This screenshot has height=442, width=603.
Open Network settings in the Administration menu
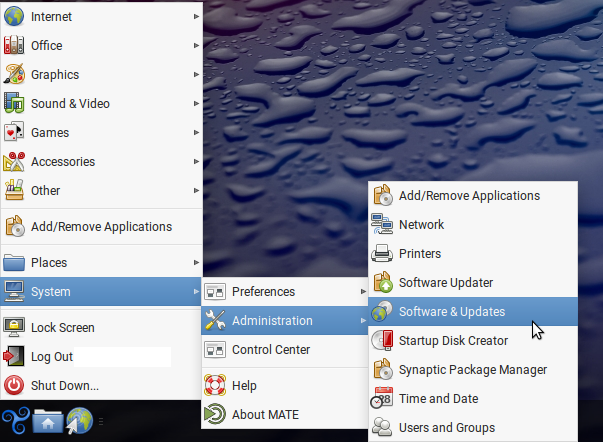[x=421, y=225]
